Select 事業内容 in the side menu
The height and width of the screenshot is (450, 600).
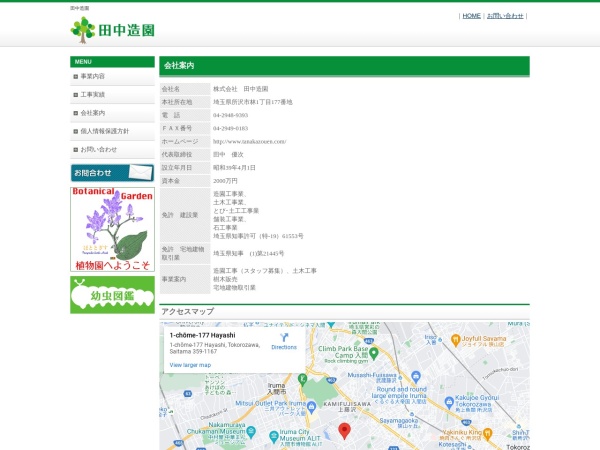click(112, 77)
